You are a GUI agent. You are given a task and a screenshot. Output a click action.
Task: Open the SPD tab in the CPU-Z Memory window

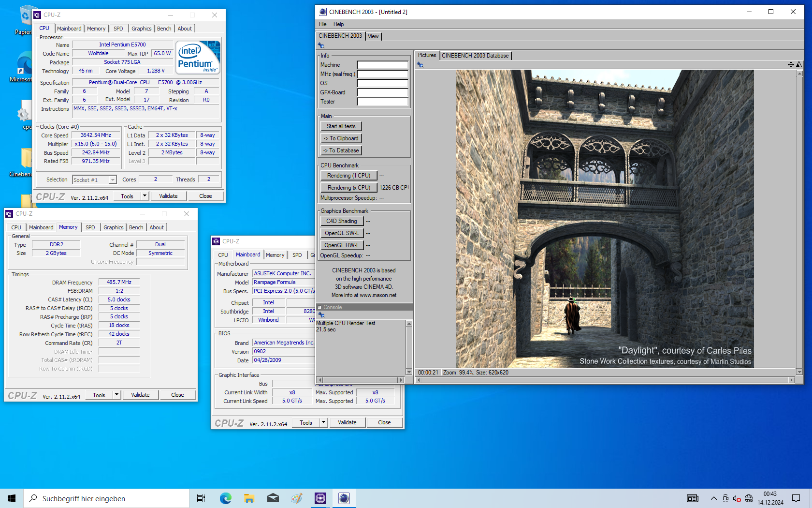(90, 227)
